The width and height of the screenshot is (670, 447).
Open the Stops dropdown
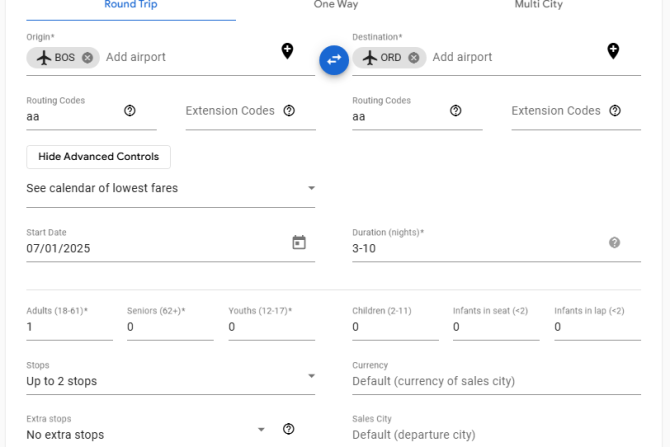pos(170,376)
